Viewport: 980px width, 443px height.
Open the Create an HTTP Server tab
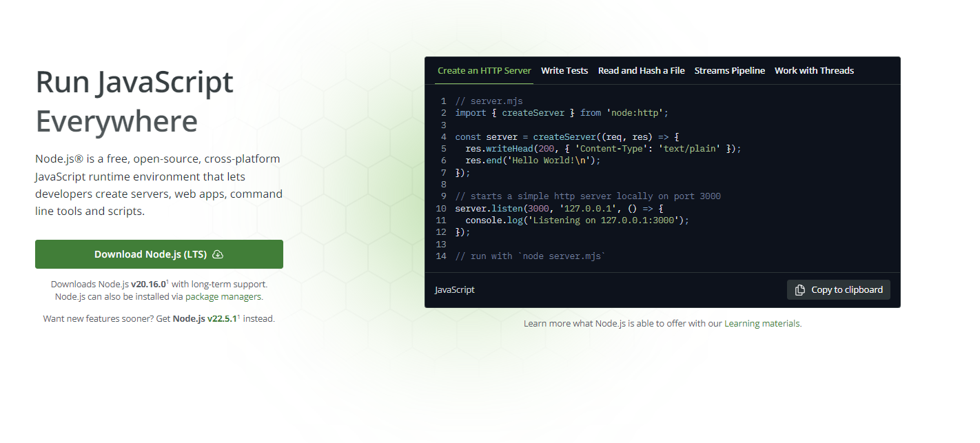[484, 70]
